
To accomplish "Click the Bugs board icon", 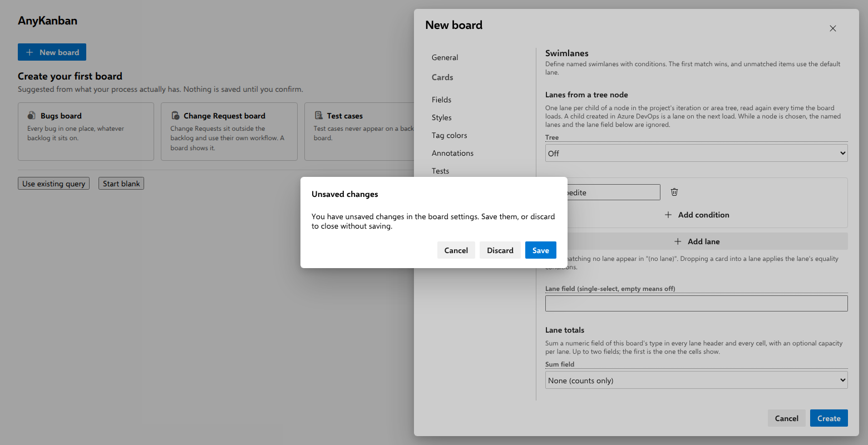I will [32, 115].
